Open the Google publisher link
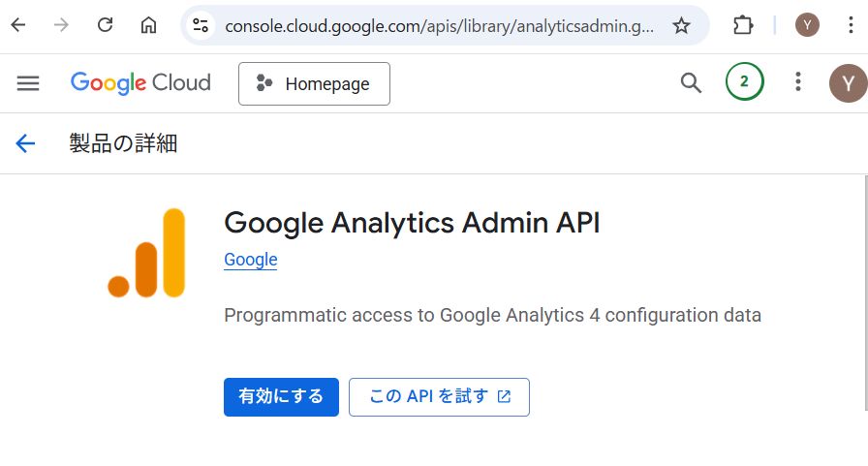Screen dimensions: 868x466 (x=251, y=260)
